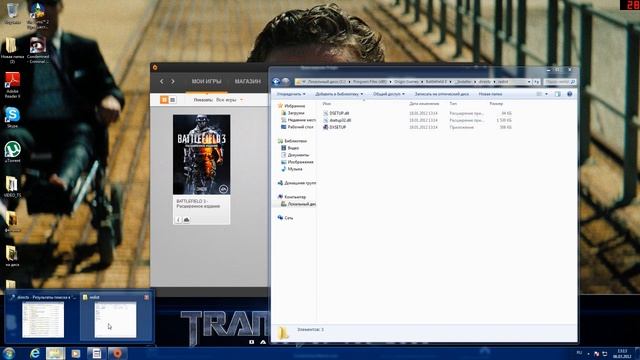Open the Все игры filter dropdown in Origin
The width and height of the screenshot is (640, 360).
pos(229,100)
